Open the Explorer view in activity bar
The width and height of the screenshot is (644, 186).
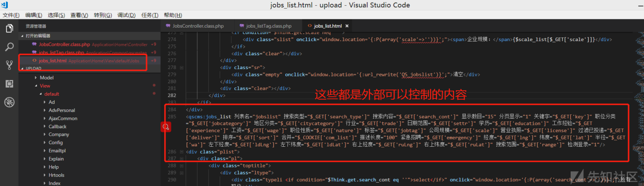point(9,28)
